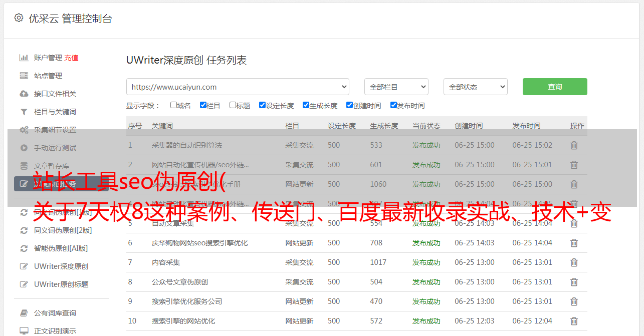Open 同义词伪原创[2版] in the sidebar

[63, 230]
